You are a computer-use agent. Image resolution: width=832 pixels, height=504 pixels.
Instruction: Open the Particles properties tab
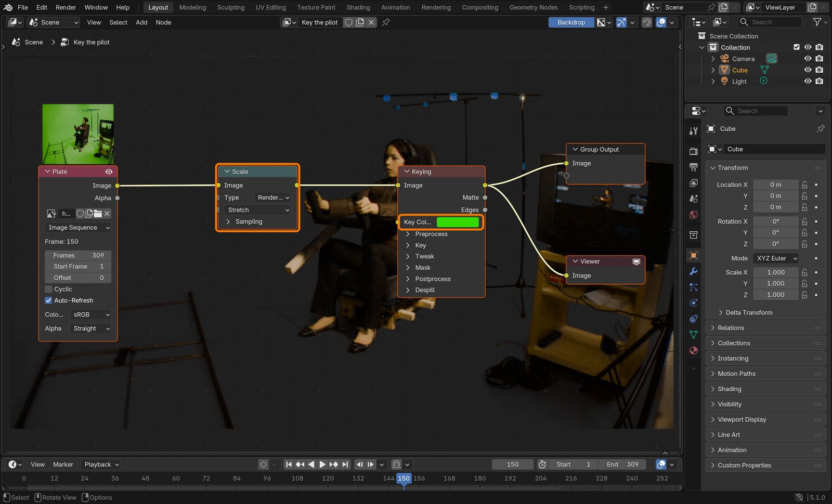click(693, 287)
